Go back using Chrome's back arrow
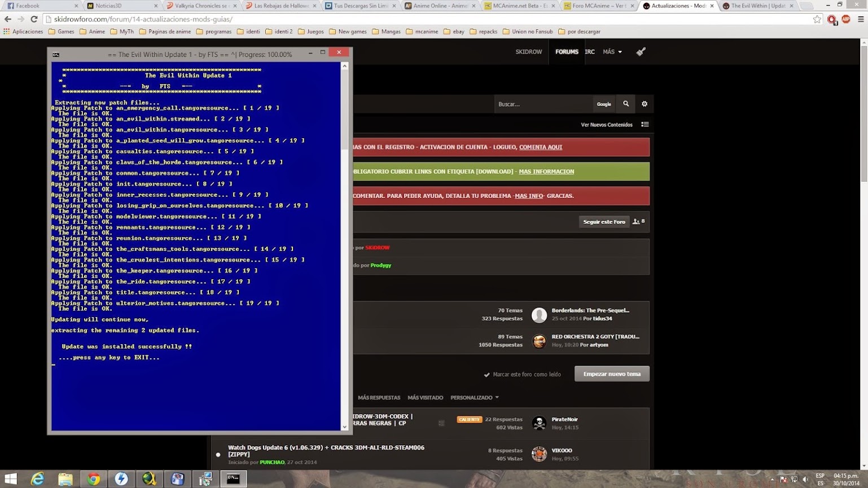 (x=8, y=19)
